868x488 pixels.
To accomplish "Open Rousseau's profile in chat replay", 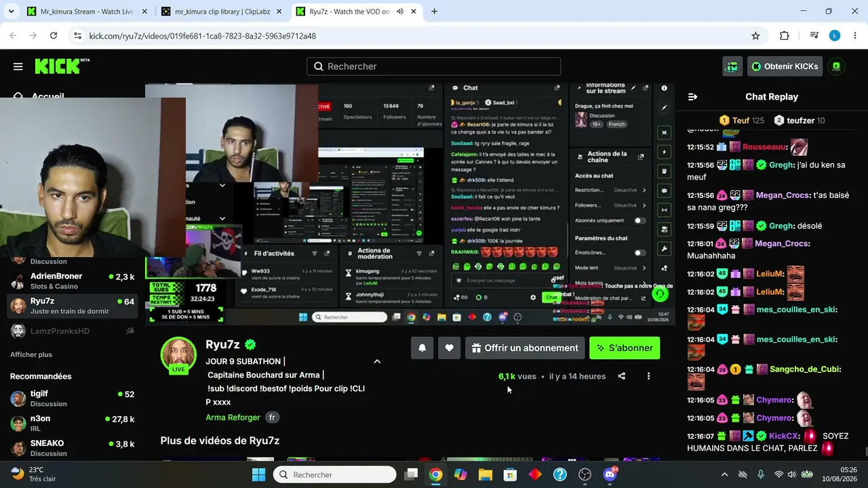I will pyautogui.click(x=764, y=147).
